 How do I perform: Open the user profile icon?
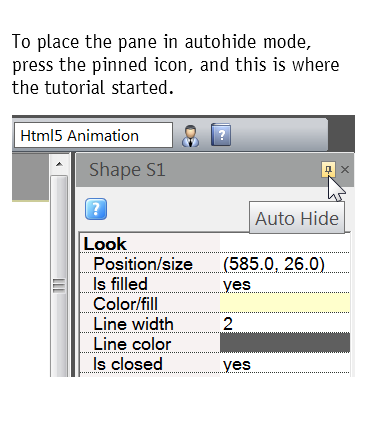pyautogui.click(x=191, y=136)
